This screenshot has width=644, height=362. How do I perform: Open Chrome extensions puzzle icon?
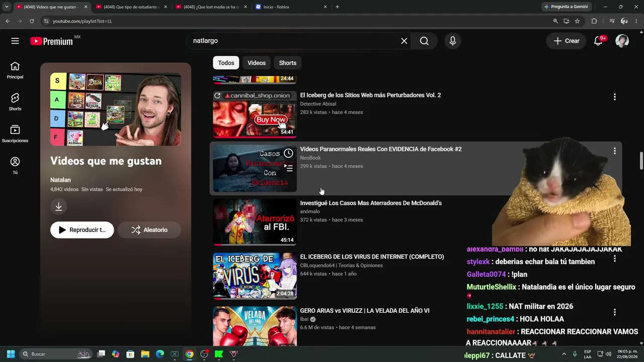594,21
